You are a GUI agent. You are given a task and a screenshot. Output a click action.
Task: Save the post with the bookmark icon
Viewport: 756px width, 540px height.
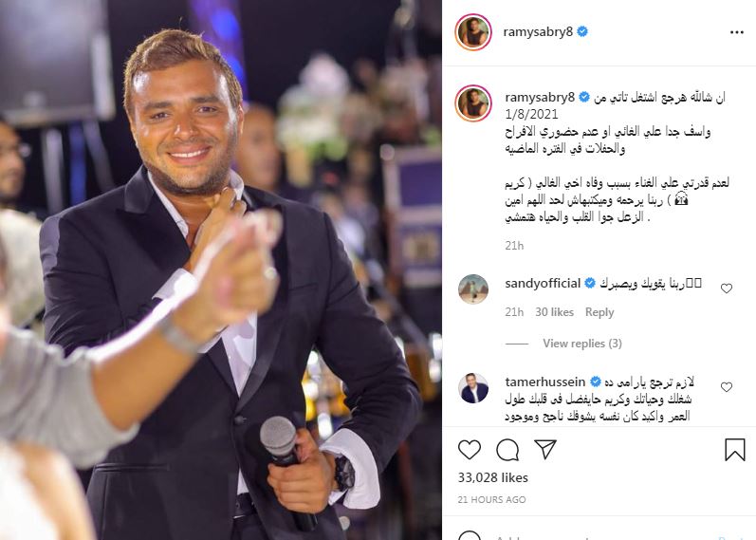click(x=735, y=449)
